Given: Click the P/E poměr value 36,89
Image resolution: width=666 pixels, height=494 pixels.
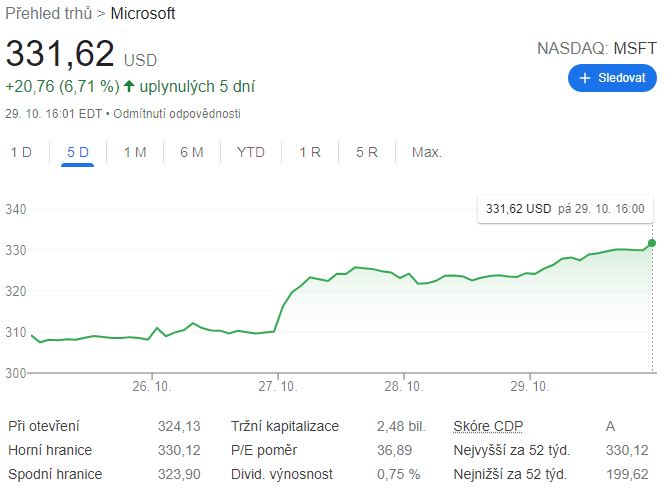Looking at the screenshot, I should click(394, 450).
